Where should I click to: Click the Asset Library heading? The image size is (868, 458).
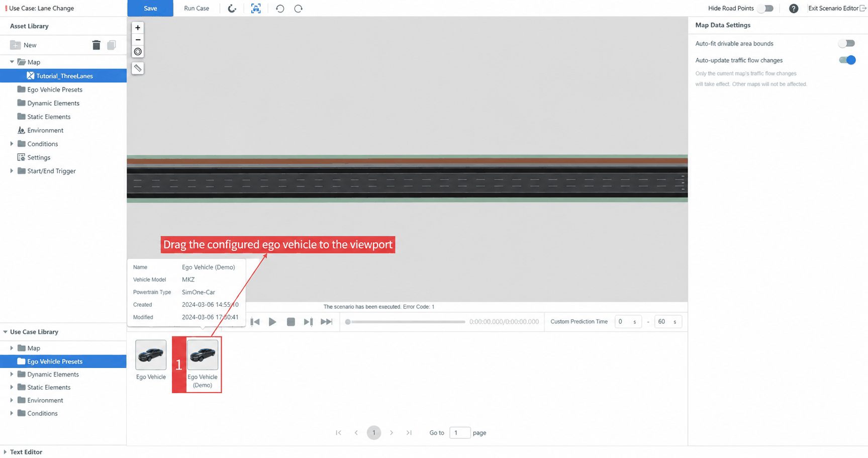point(29,26)
